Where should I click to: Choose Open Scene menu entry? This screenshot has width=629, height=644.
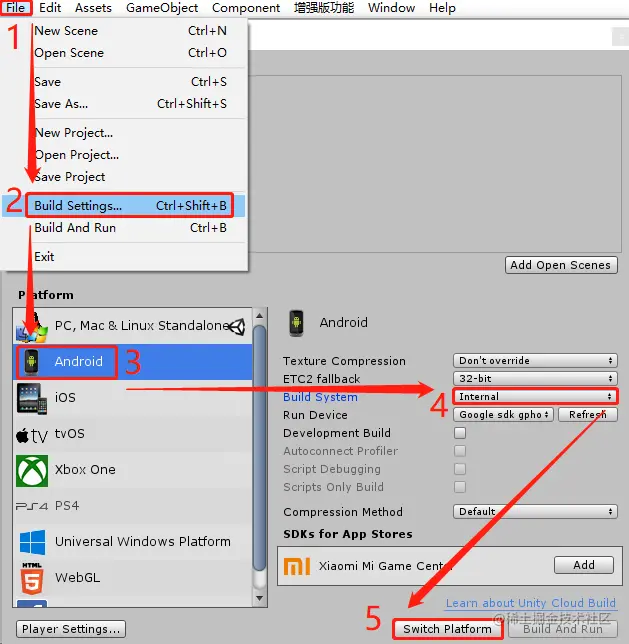(124, 53)
